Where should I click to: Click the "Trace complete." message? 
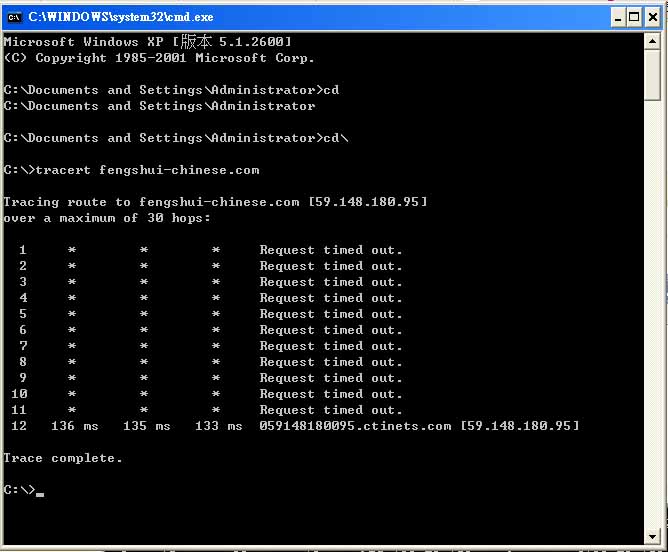[x=63, y=458]
